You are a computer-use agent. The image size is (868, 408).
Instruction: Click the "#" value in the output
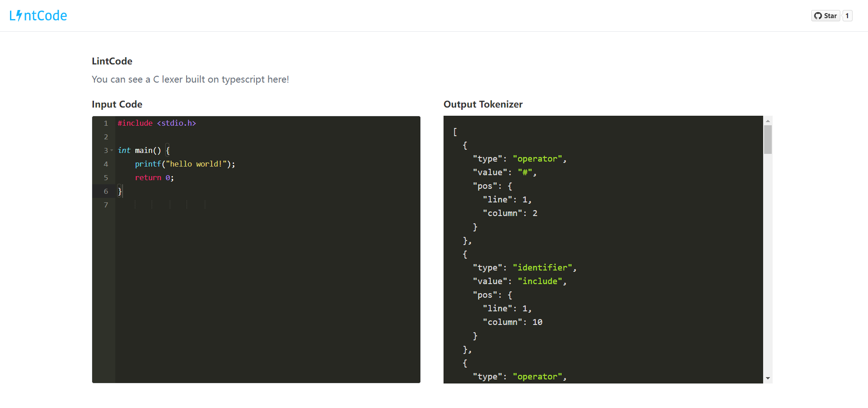(x=525, y=172)
